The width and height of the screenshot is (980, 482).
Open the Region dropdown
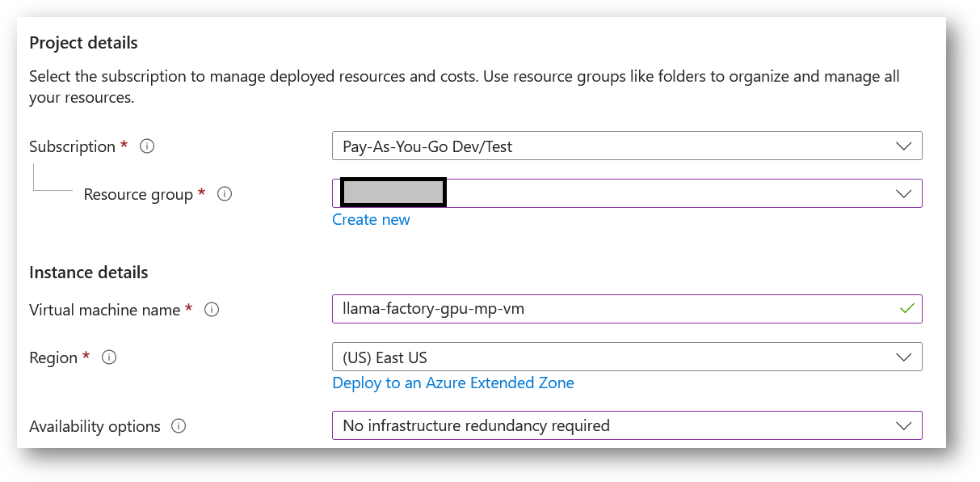coord(627,357)
